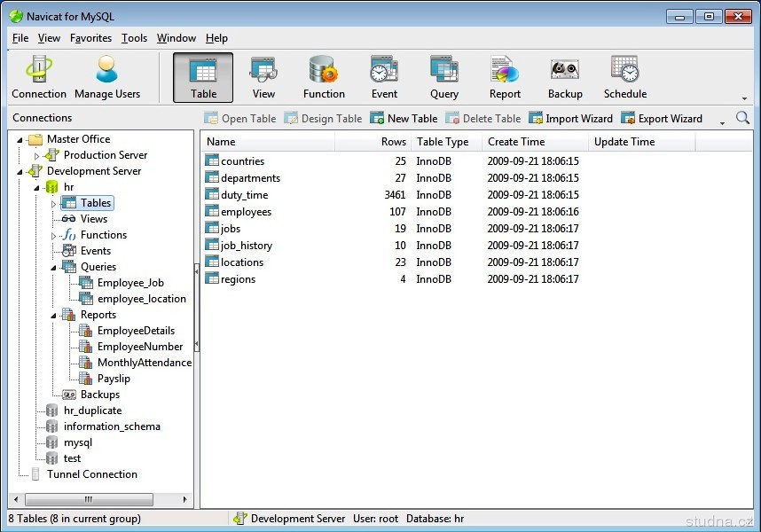Viewport: 761px width, 532px height.
Task: Collapse the Master Office connection group
Action: point(20,139)
